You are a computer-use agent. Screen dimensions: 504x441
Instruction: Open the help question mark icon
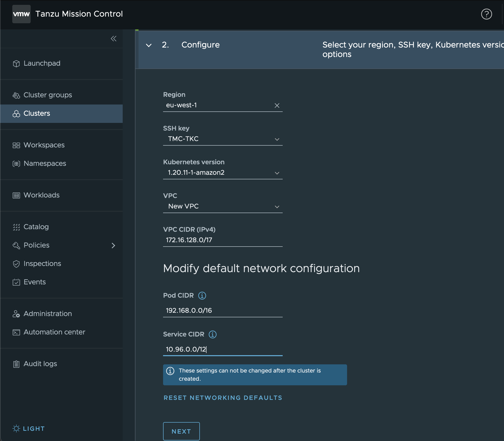[x=486, y=14]
